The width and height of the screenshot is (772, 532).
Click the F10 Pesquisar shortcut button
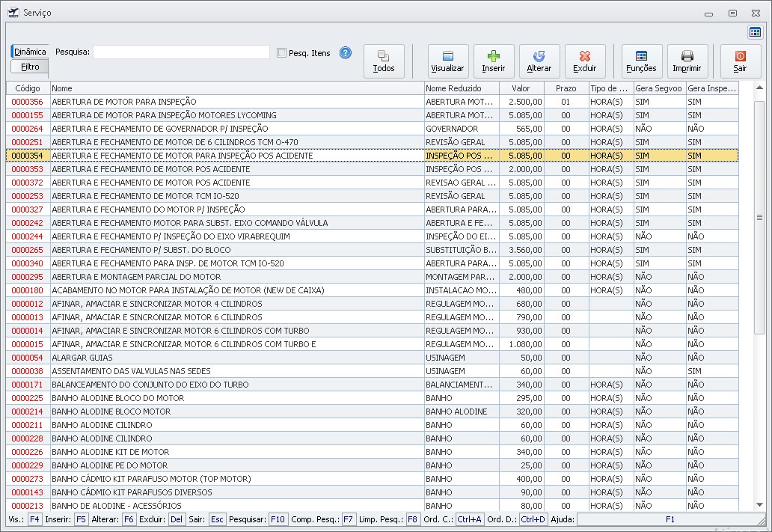(x=278, y=519)
